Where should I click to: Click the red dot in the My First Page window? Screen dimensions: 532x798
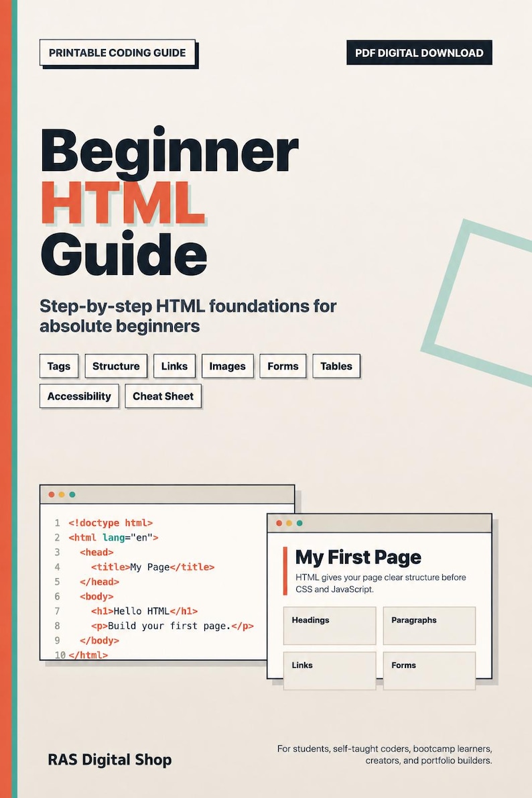[x=279, y=523]
